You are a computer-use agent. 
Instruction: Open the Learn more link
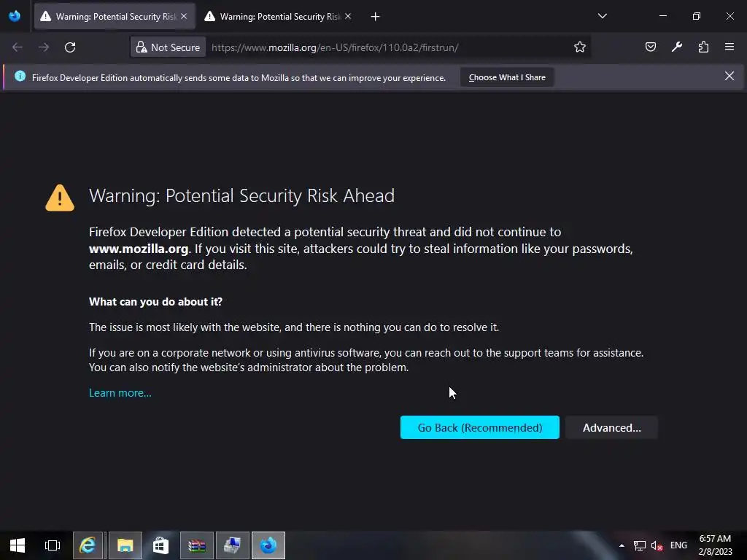pyautogui.click(x=120, y=393)
